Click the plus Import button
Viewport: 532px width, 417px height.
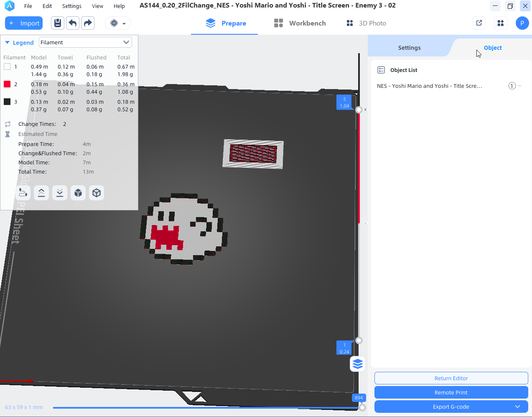coord(24,23)
